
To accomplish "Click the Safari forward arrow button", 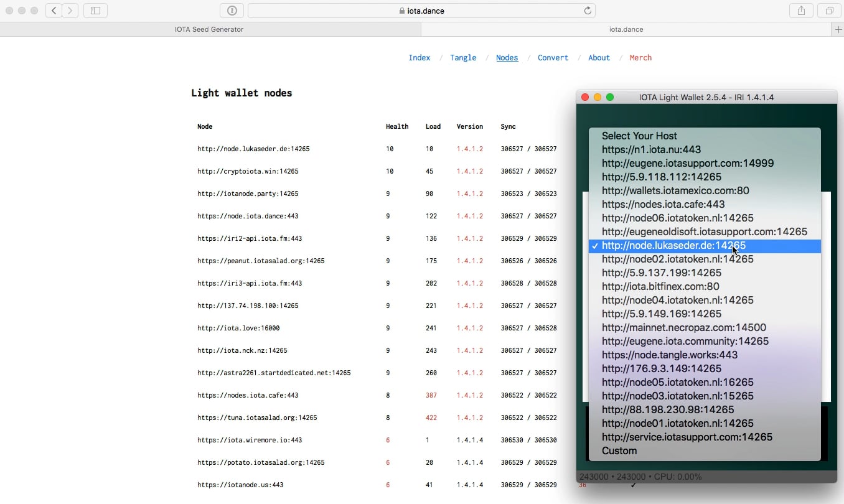I will coord(70,11).
